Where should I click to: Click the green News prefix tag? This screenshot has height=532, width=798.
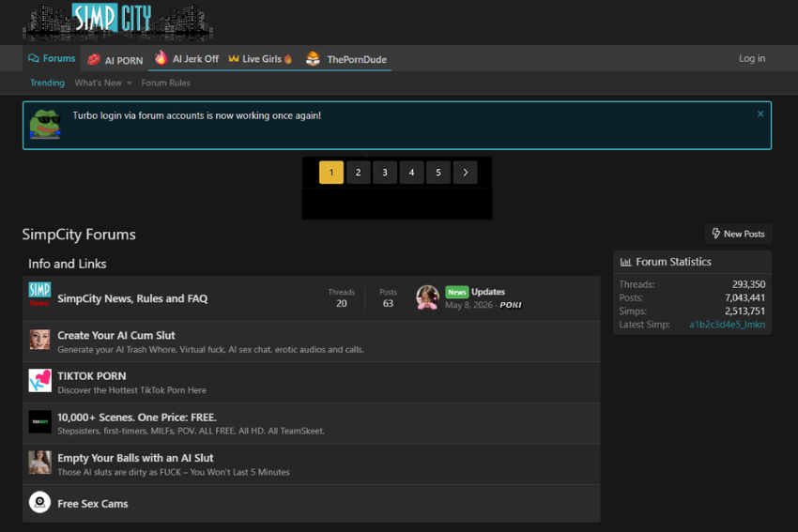point(456,292)
